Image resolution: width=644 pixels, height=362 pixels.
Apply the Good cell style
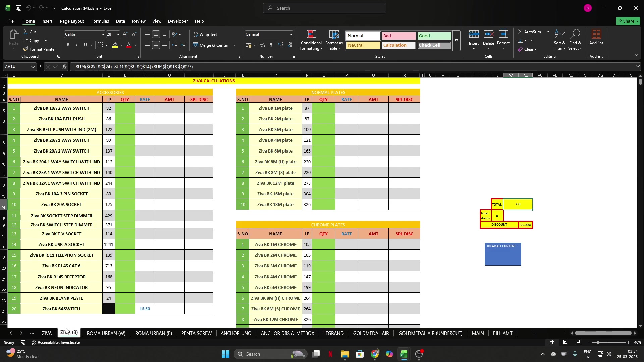(434, 36)
